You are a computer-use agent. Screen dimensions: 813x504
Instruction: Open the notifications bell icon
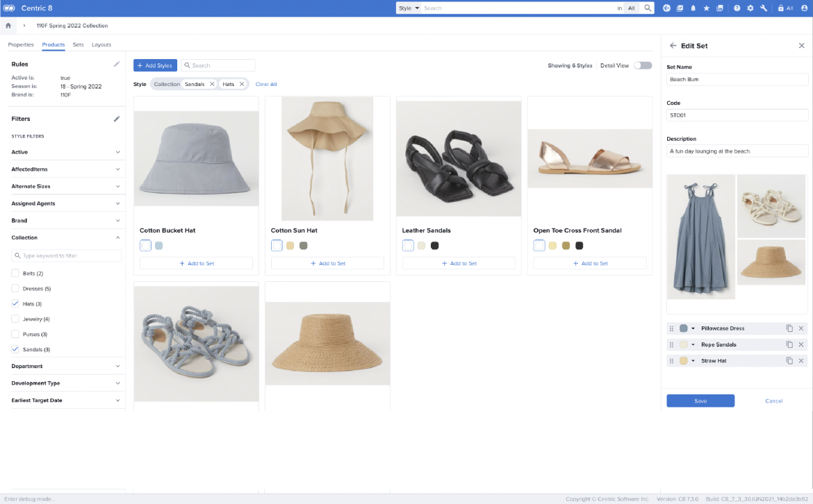click(693, 8)
